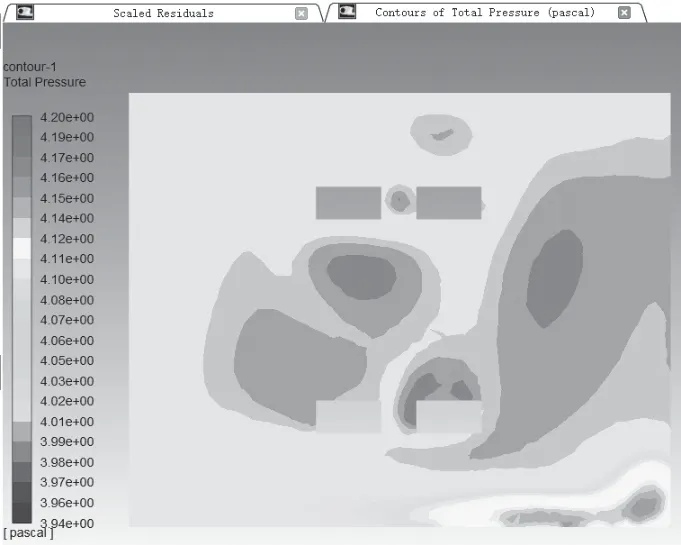Click the 4.05e+00 legend value

coord(67,361)
